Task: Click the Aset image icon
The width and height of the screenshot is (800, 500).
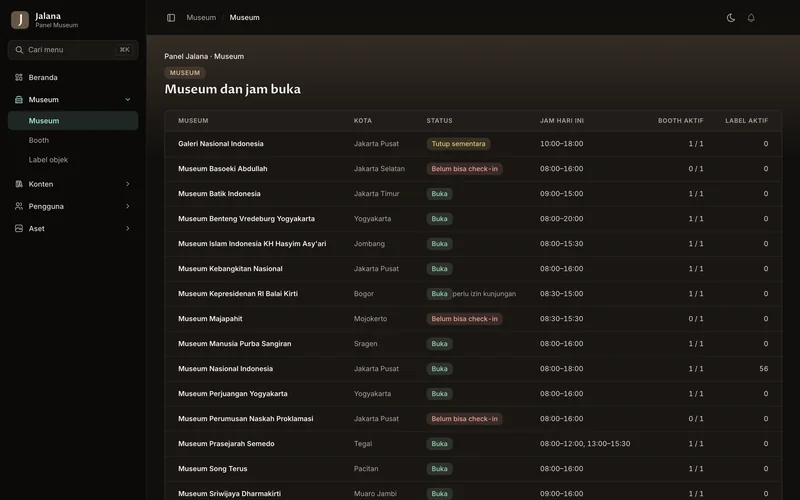Action: click(19, 229)
